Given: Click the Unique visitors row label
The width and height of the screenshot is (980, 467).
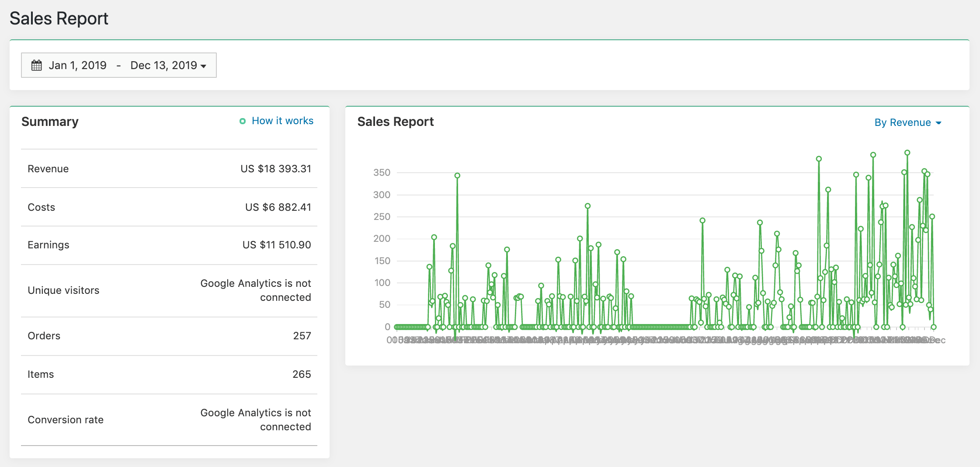Looking at the screenshot, I should click(63, 290).
